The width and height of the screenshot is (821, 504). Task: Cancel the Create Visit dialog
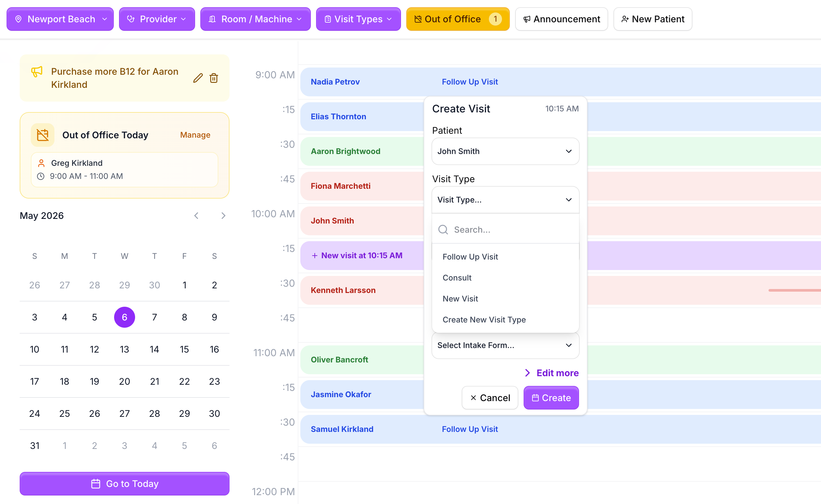(x=490, y=398)
